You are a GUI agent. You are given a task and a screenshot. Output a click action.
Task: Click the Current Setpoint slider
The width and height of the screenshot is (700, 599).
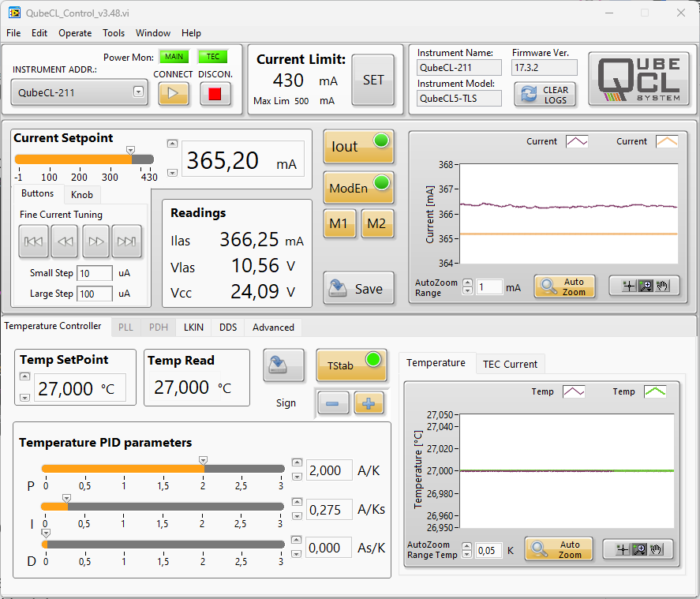[x=84, y=159]
